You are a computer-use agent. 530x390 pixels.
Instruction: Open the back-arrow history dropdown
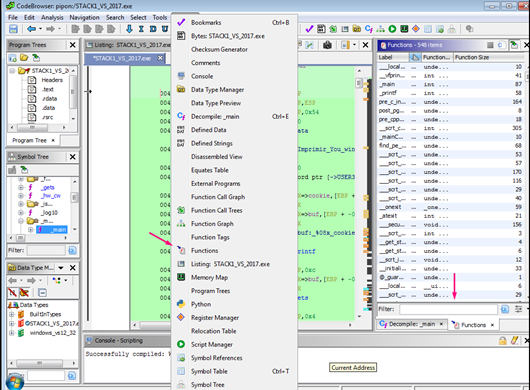pos(40,29)
